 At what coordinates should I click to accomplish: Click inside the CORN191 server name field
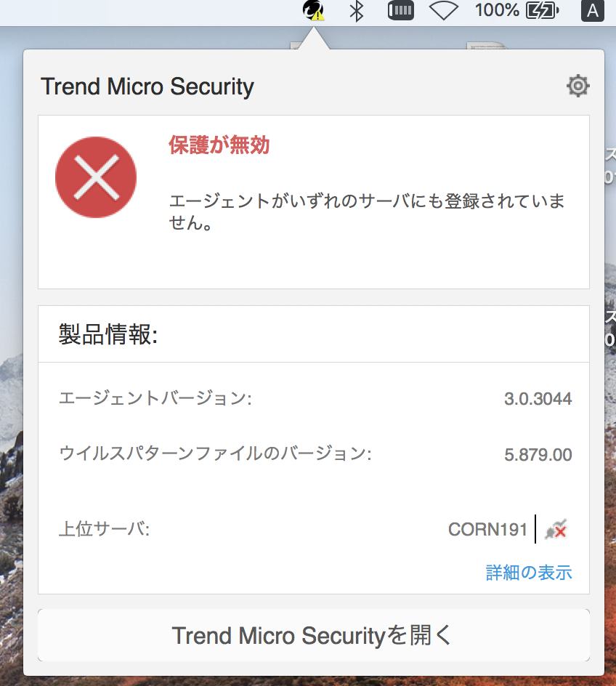487,530
